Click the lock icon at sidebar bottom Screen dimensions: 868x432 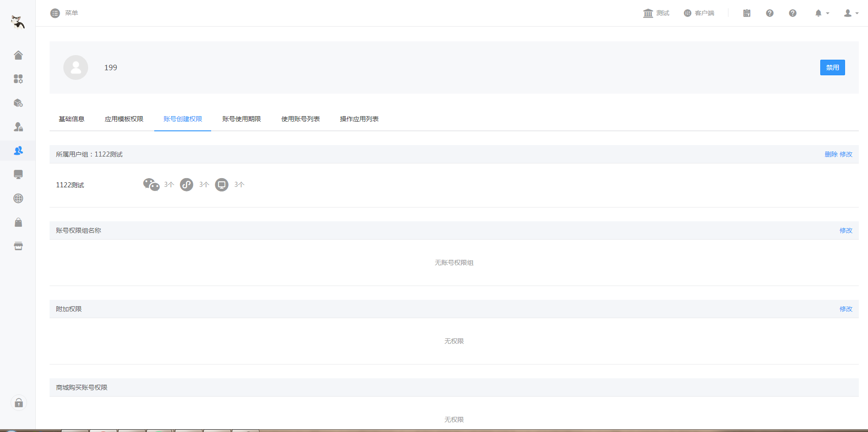click(19, 403)
